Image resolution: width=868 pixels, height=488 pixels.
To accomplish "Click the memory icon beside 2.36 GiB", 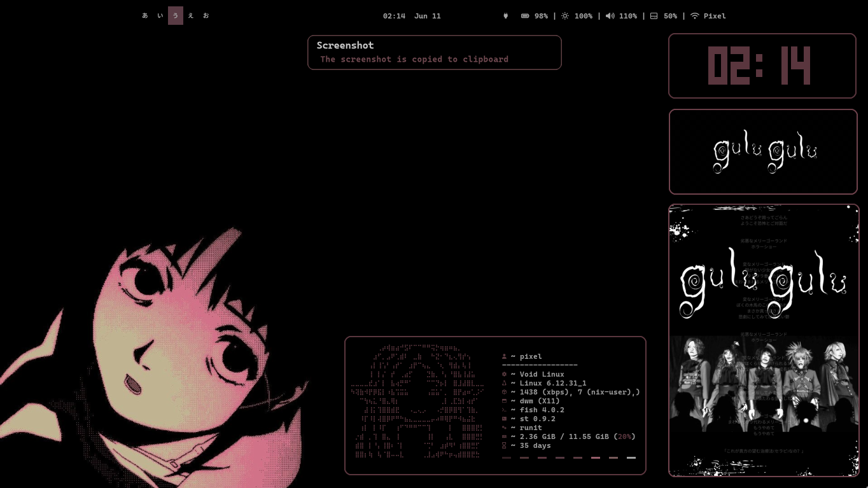I will coord(504,437).
